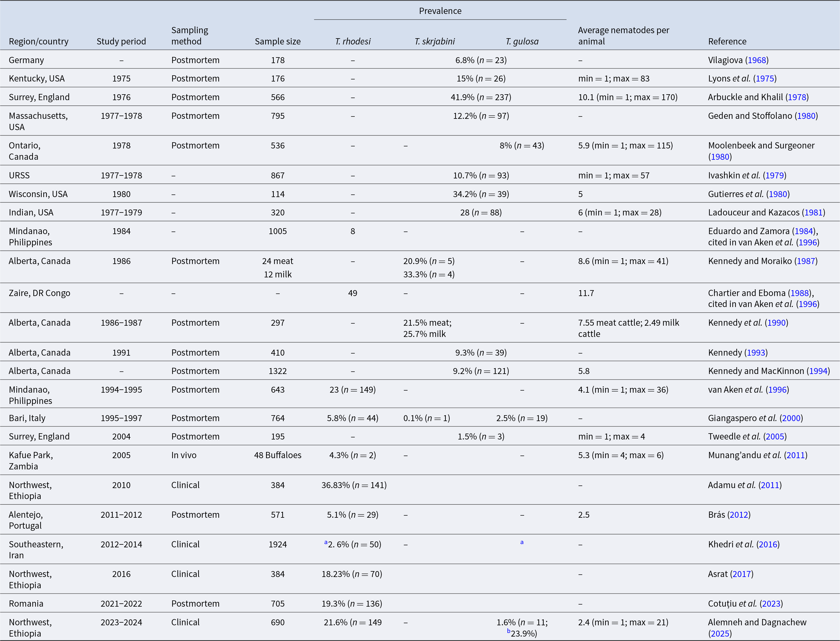Click the Kennedy and Moraiko 1987 link
The height and width of the screenshot is (641, 840).
coord(806,261)
